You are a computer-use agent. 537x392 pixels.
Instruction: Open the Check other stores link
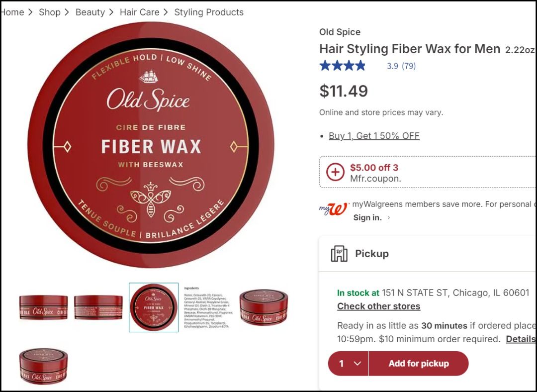point(378,306)
